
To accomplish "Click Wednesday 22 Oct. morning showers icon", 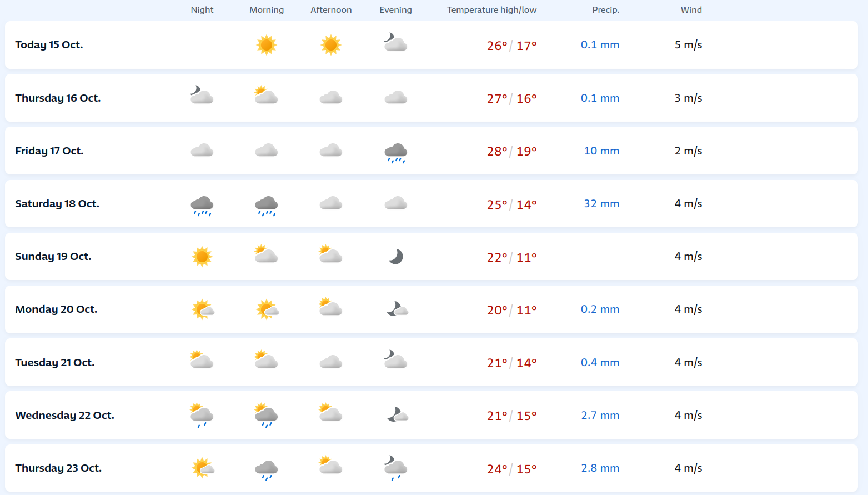I will 267,416.
